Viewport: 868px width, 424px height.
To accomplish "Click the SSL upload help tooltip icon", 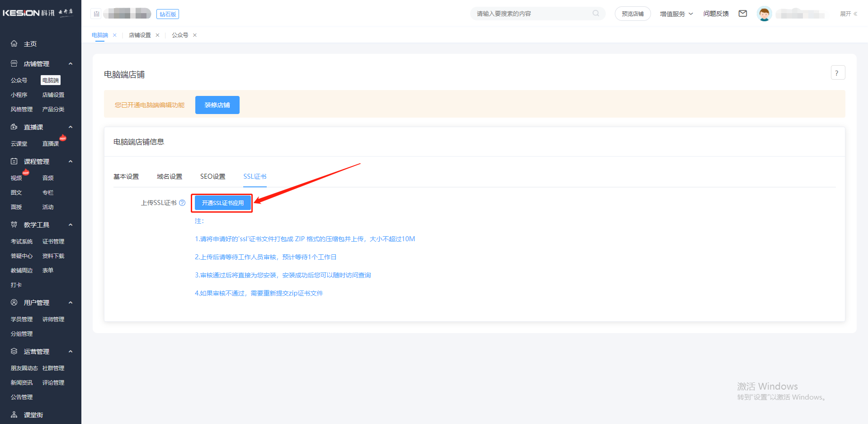I will pos(182,203).
